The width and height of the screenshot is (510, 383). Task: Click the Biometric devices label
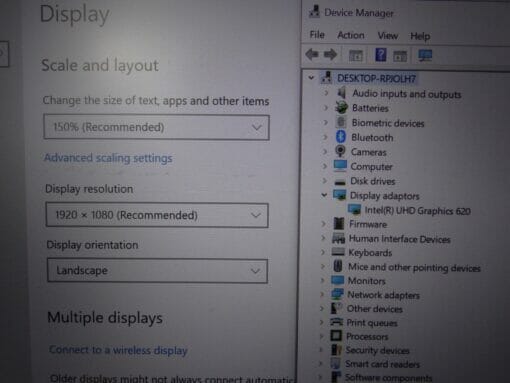[388, 123]
